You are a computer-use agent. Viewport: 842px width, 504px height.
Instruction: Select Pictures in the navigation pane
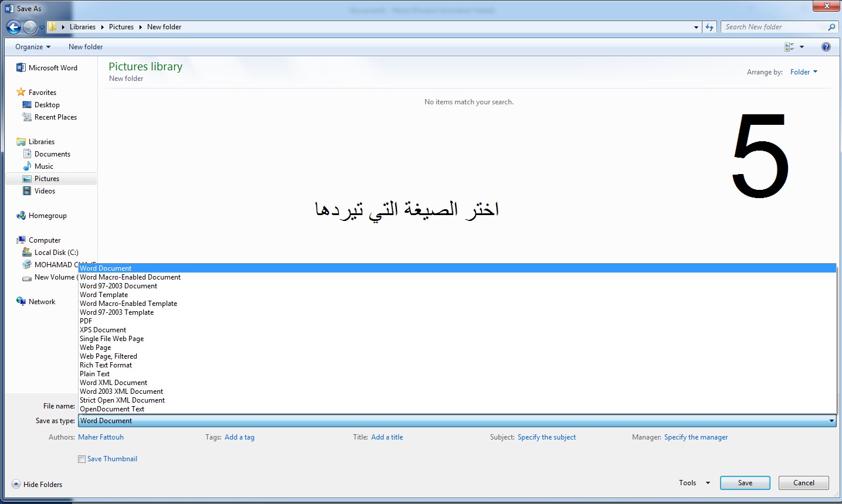(47, 179)
